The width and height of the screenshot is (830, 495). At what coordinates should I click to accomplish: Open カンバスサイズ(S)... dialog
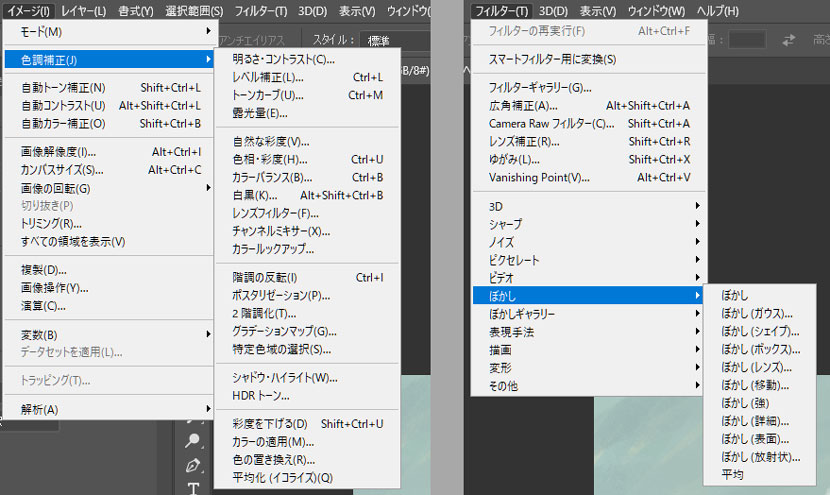tap(109, 170)
